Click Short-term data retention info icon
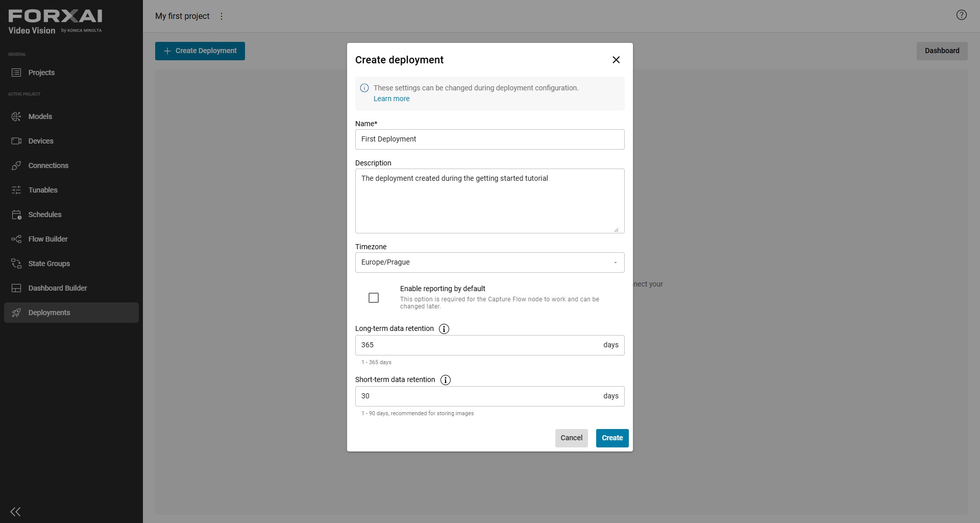Image resolution: width=980 pixels, height=523 pixels. tap(446, 380)
